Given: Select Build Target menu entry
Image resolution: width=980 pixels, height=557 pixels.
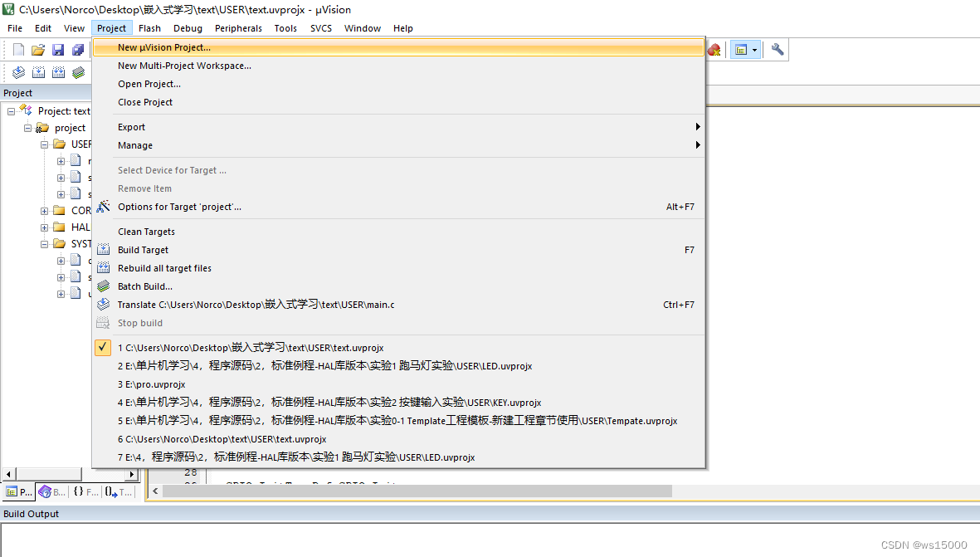Looking at the screenshot, I should [x=399, y=249].
